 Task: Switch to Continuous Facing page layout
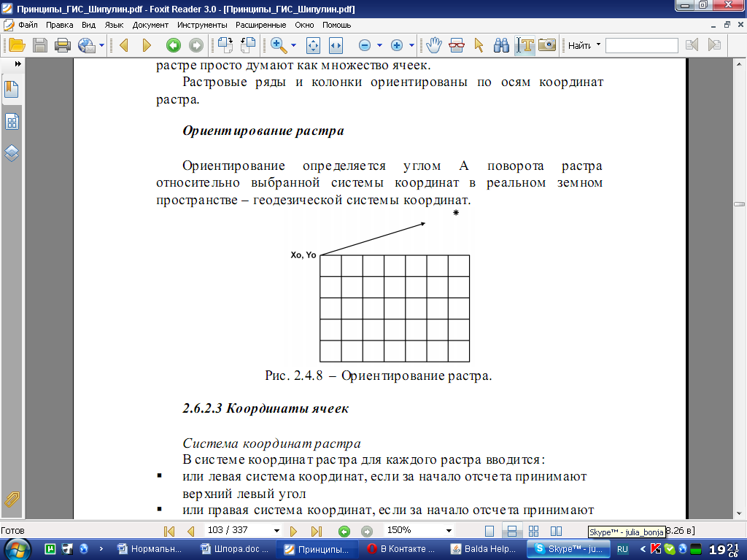(x=533, y=531)
